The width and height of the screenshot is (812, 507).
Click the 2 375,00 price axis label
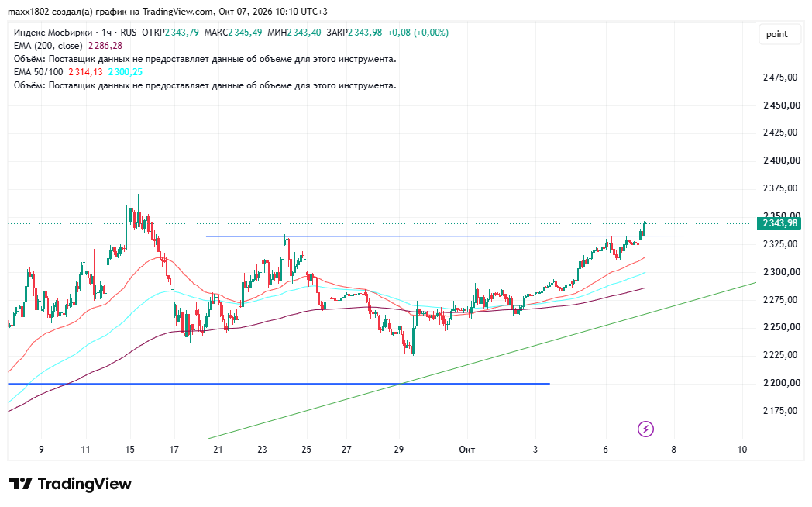(780, 188)
